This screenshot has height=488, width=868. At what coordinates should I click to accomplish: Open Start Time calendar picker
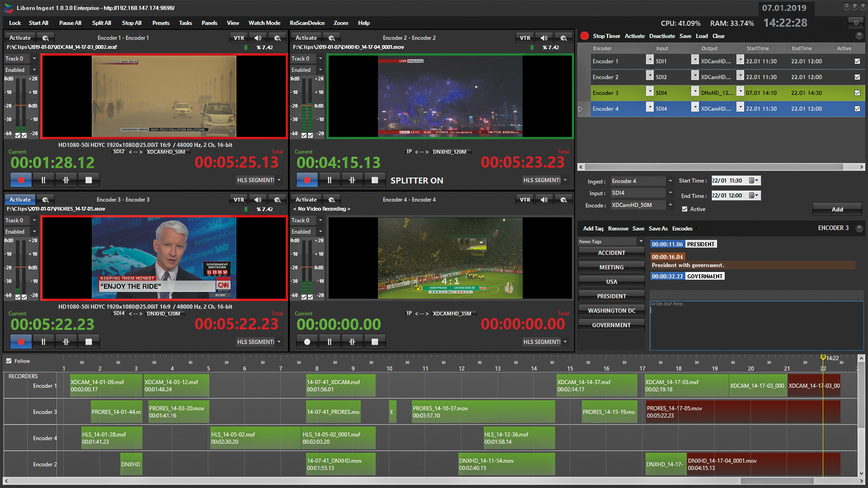click(x=754, y=181)
